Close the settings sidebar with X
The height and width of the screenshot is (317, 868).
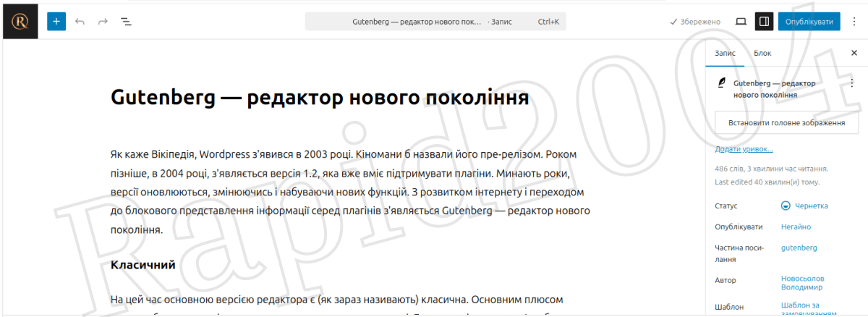854,53
